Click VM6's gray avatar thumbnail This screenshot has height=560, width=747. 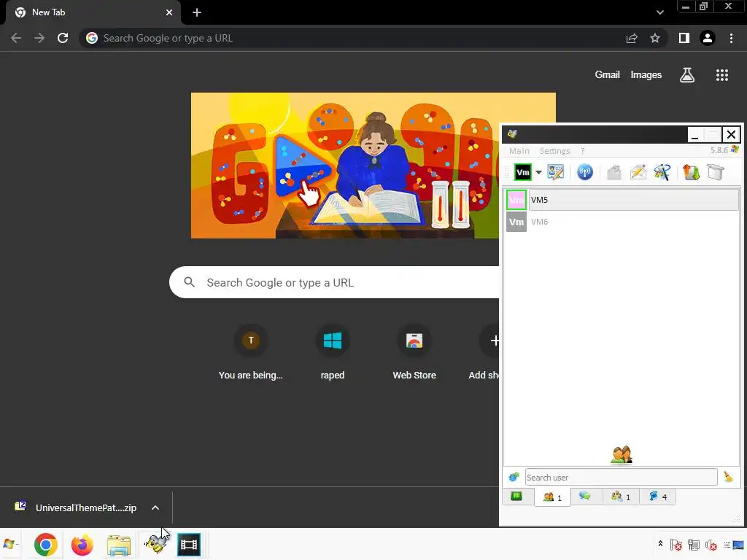tap(516, 222)
